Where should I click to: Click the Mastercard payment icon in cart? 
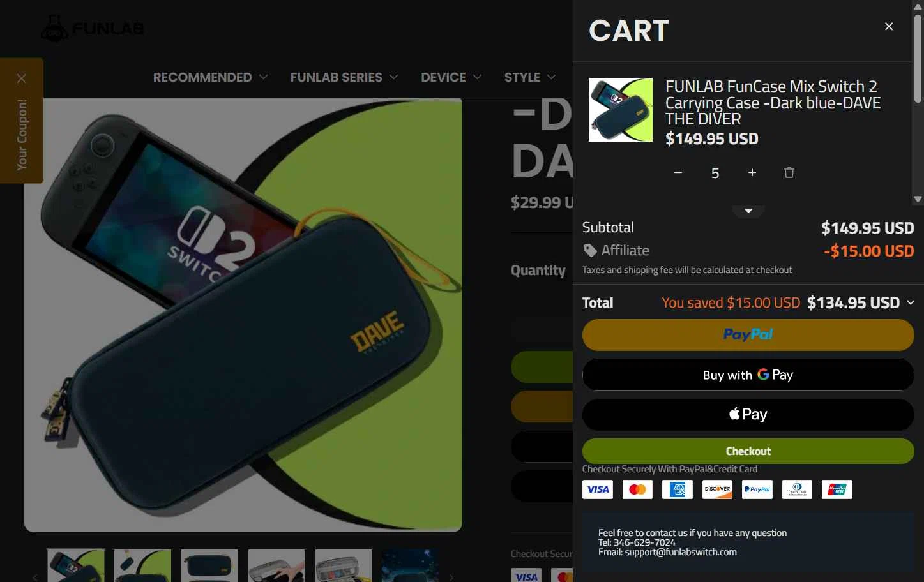click(637, 489)
